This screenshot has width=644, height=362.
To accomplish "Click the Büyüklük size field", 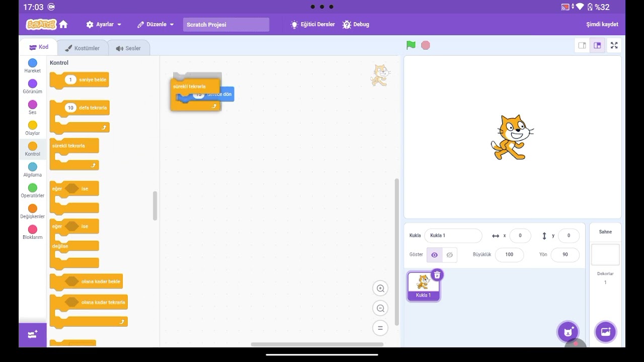I will pos(509,254).
